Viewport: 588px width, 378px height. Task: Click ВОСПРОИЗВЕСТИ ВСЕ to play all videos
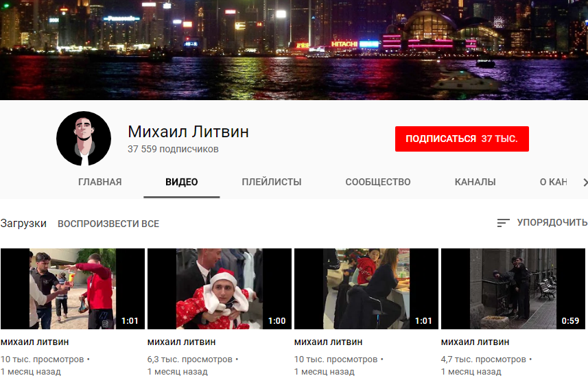pyautogui.click(x=108, y=224)
